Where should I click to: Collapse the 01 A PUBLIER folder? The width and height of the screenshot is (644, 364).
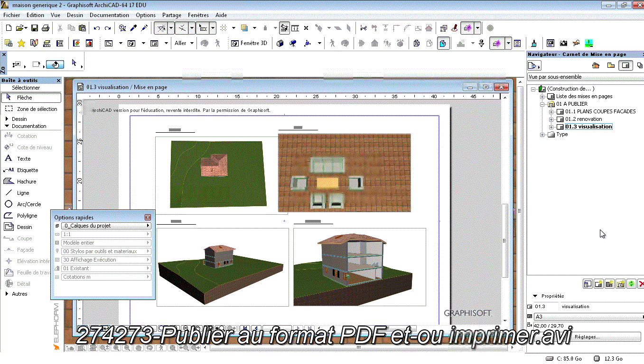tap(542, 104)
